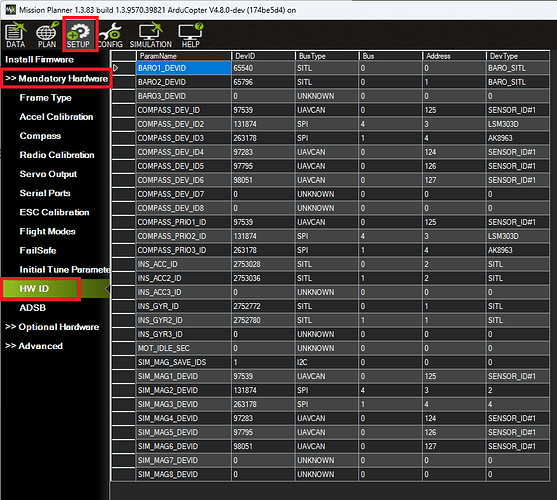Expand the Optional Hardware section

(52, 327)
